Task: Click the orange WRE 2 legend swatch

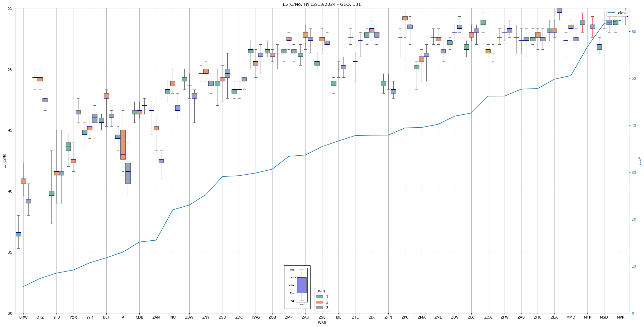Action: coord(319,302)
